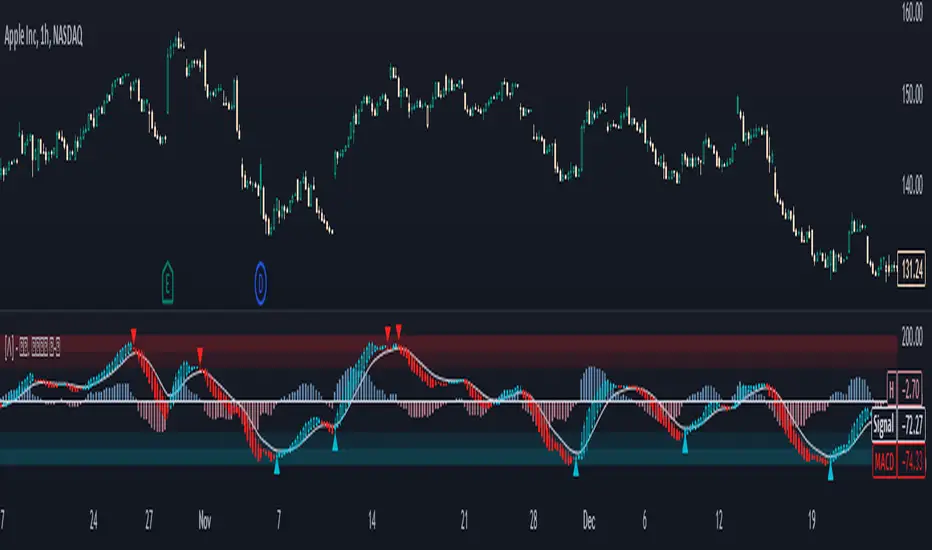Click the blue dividend D marker icon

point(260,283)
